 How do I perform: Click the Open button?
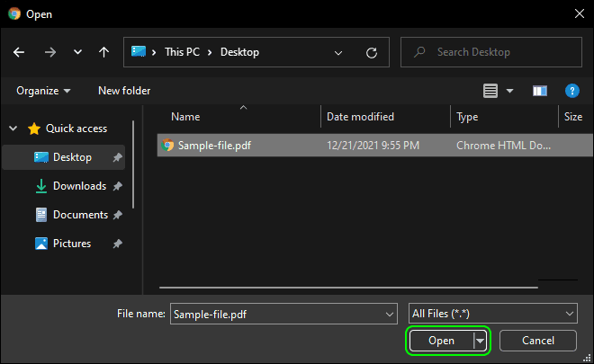tap(441, 341)
